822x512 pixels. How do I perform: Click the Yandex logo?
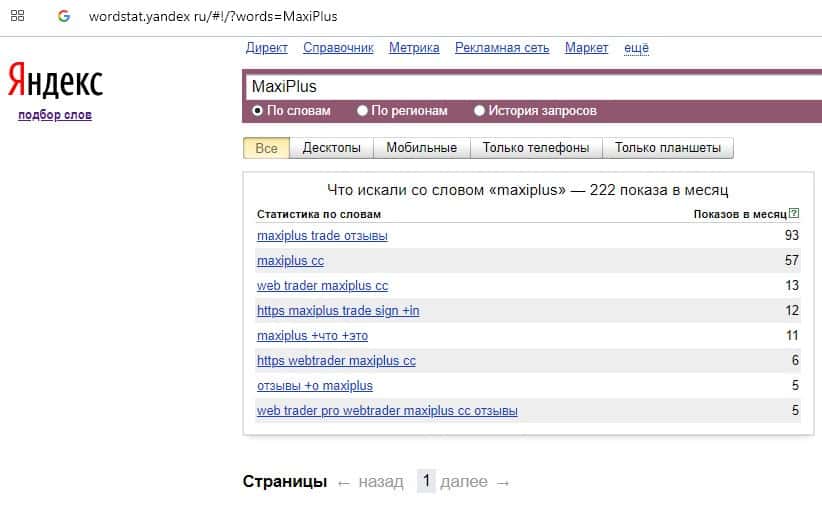pos(55,80)
